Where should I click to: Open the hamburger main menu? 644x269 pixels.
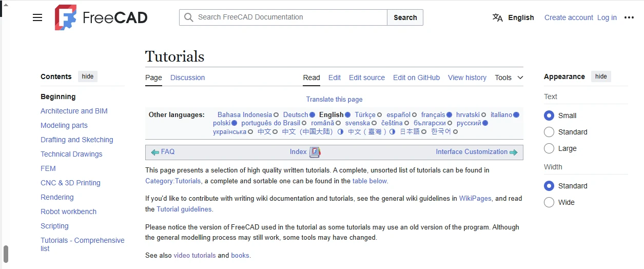pos(37,17)
